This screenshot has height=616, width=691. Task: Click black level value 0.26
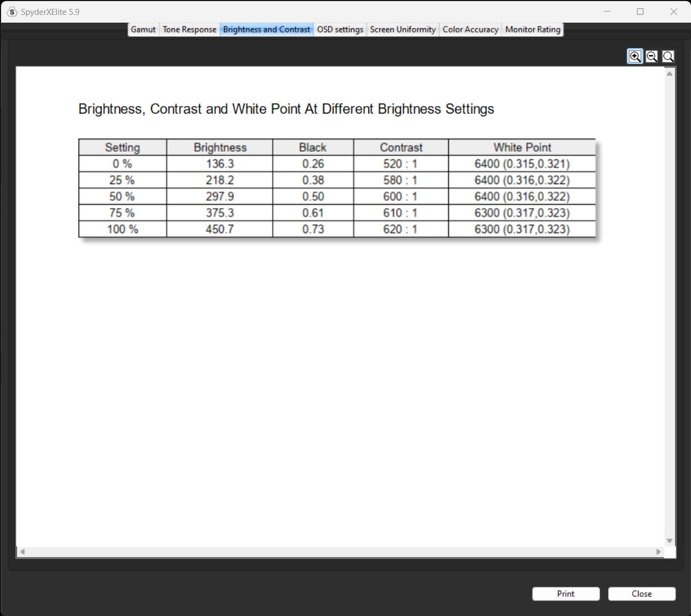point(313,164)
